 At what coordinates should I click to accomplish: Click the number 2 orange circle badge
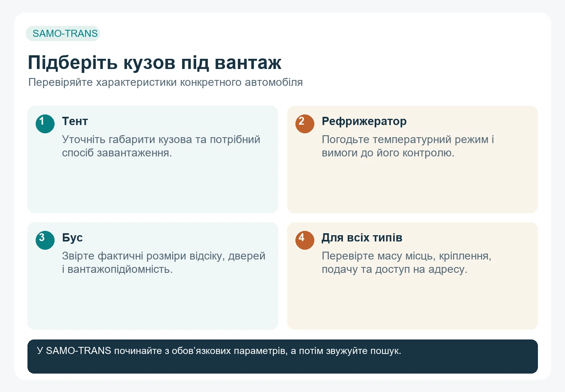305,124
